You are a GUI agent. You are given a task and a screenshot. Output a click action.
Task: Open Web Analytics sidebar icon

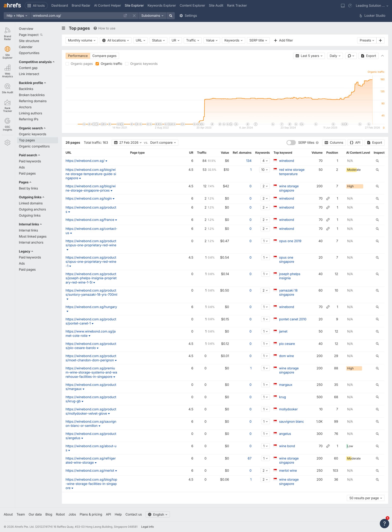(7, 71)
